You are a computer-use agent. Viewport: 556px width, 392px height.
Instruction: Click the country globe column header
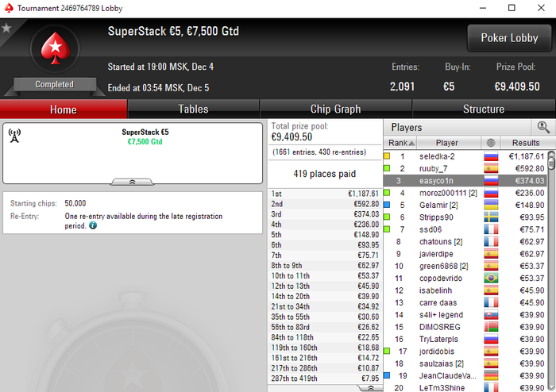click(x=491, y=143)
